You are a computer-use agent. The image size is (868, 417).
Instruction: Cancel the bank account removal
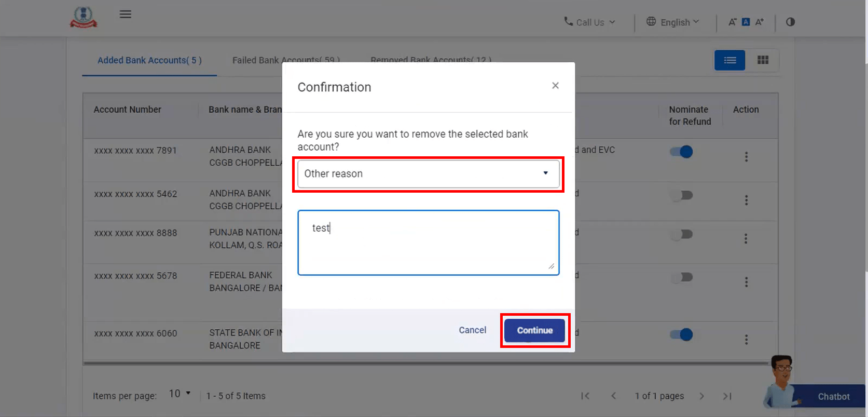pos(472,330)
